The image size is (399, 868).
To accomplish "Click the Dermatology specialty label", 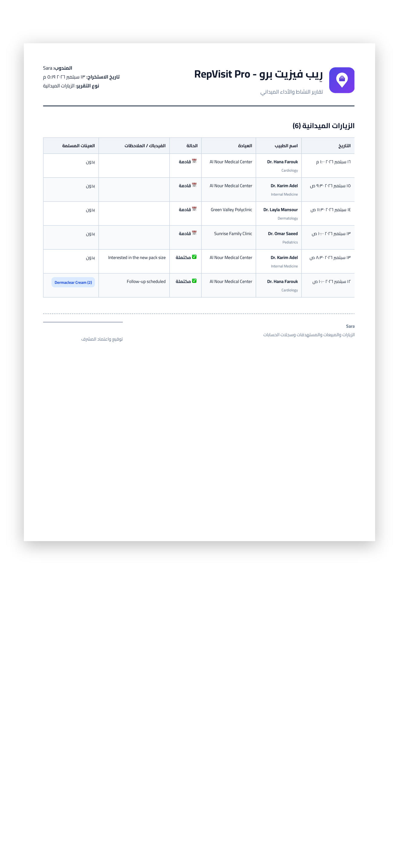I will (288, 218).
